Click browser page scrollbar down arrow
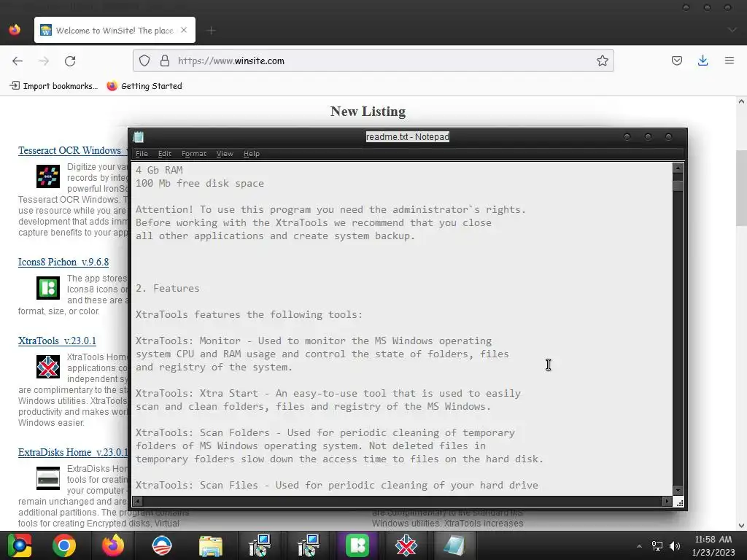This screenshot has height=560, width=747. tap(741, 526)
